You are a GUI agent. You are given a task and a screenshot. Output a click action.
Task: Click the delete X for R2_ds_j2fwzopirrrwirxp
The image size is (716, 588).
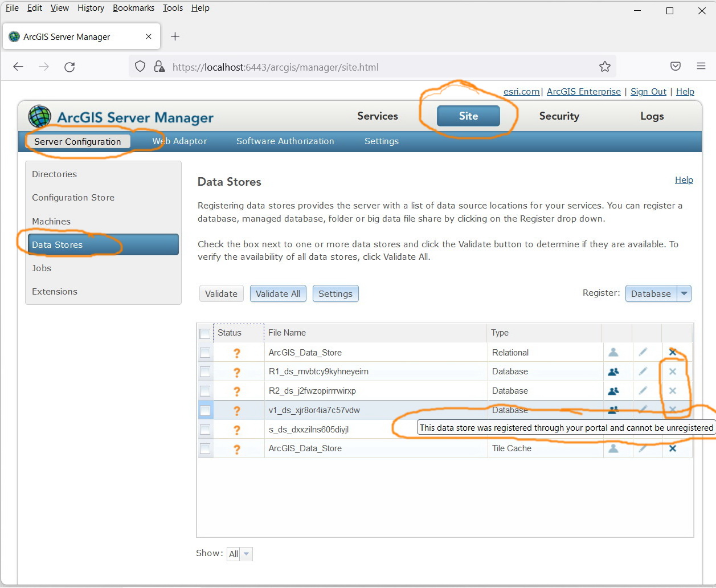tap(673, 391)
